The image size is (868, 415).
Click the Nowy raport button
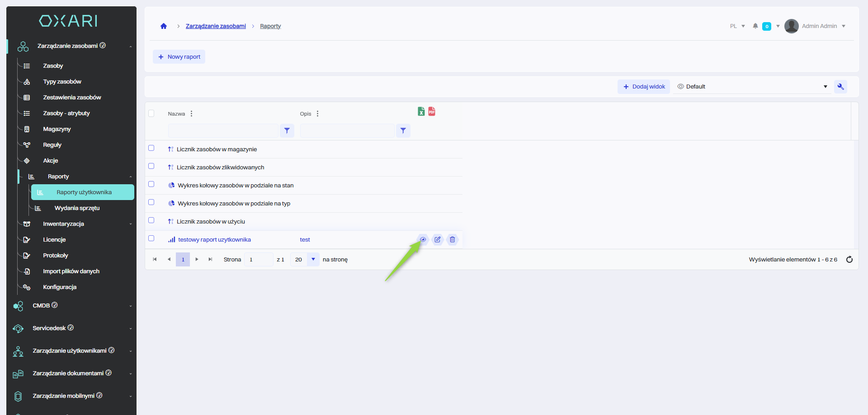point(179,57)
